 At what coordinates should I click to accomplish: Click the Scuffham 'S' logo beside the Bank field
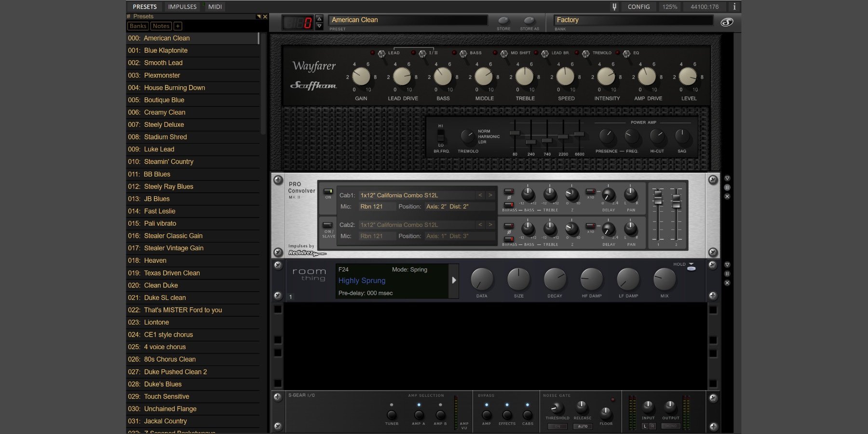727,21
